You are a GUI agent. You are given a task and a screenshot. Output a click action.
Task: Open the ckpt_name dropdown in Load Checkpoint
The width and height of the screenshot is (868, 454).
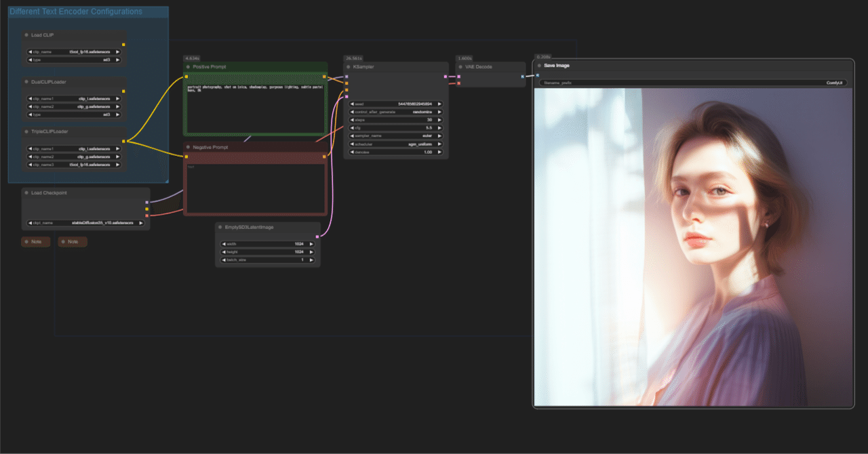(85, 223)
